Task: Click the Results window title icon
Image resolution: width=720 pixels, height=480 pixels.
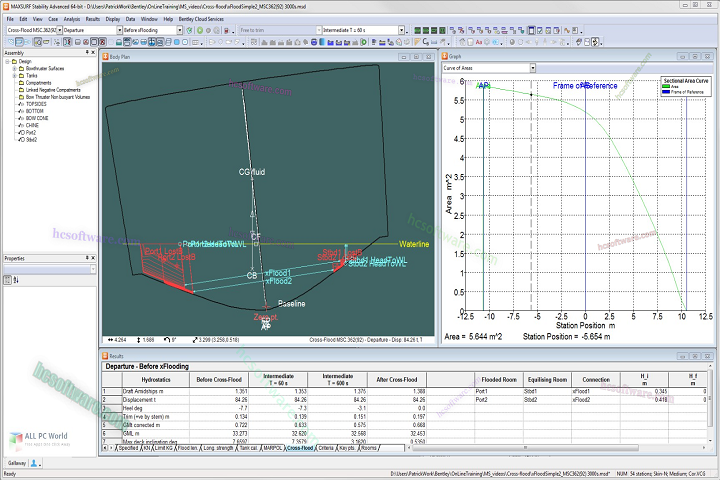Action: tap(106, 356)
